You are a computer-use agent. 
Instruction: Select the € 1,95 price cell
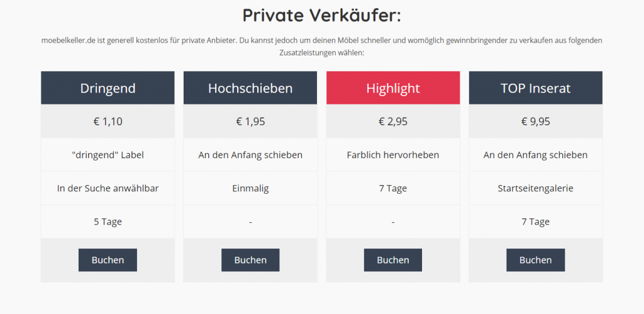point(250,121)
